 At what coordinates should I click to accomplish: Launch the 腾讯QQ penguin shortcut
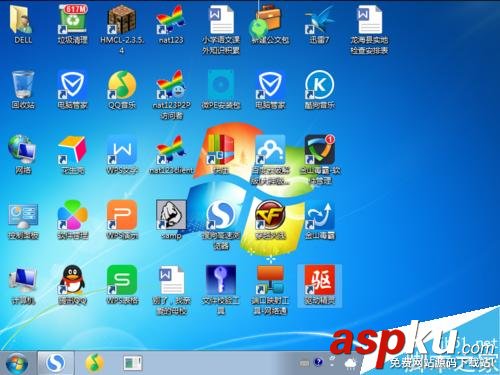72,279
